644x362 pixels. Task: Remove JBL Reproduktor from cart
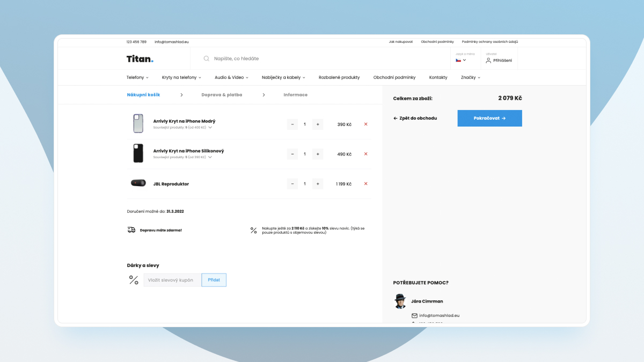[x=366, y=183]
